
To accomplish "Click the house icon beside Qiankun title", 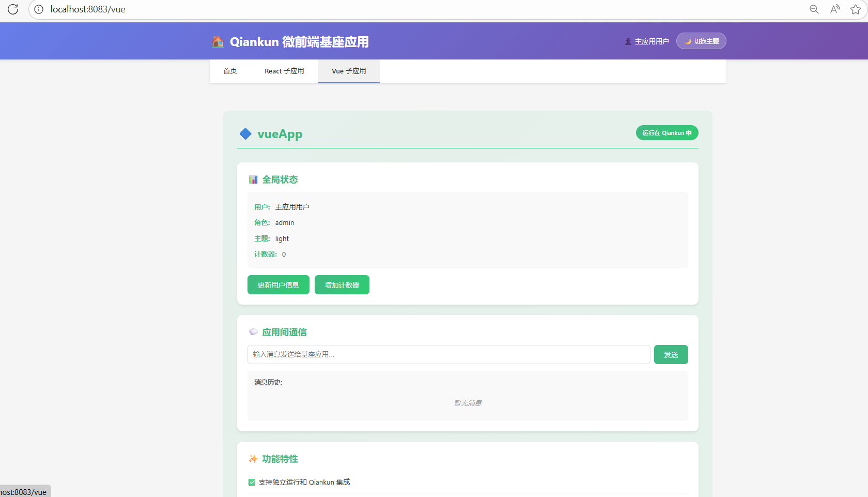I will pyautogui.click(x=218, y=41).
